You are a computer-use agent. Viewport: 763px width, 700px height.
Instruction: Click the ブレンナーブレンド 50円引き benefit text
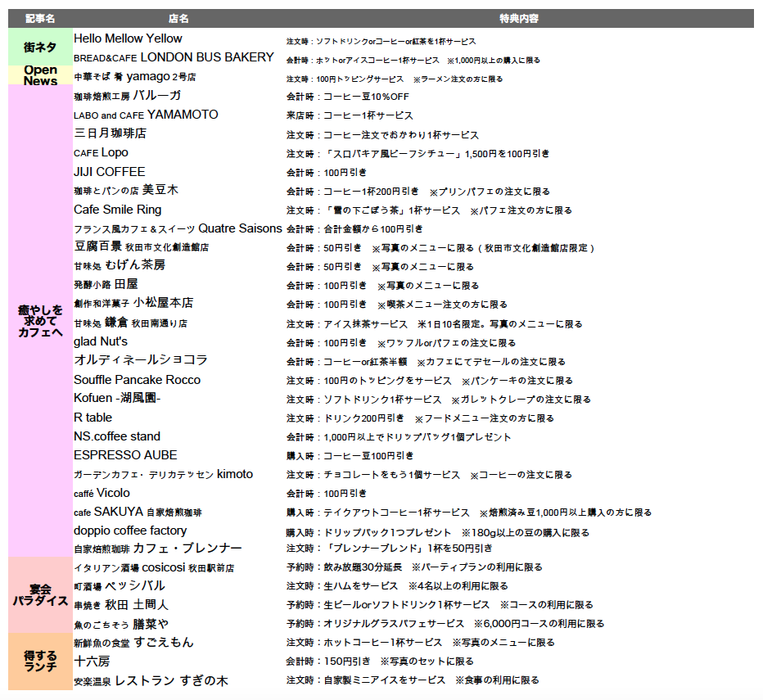pos(408,549)
